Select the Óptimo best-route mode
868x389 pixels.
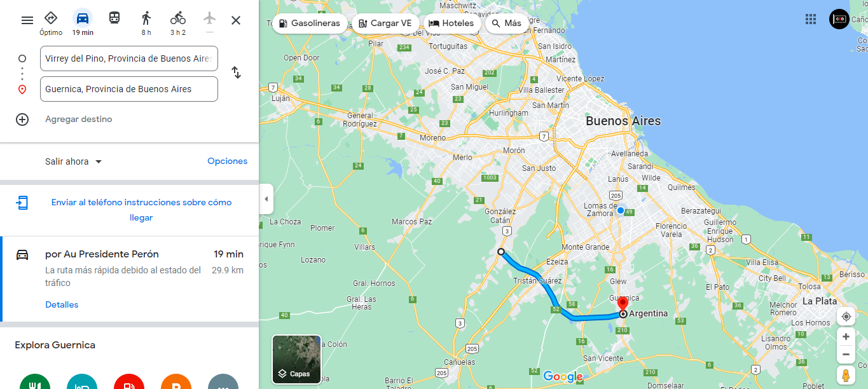[x=51, y=22]
